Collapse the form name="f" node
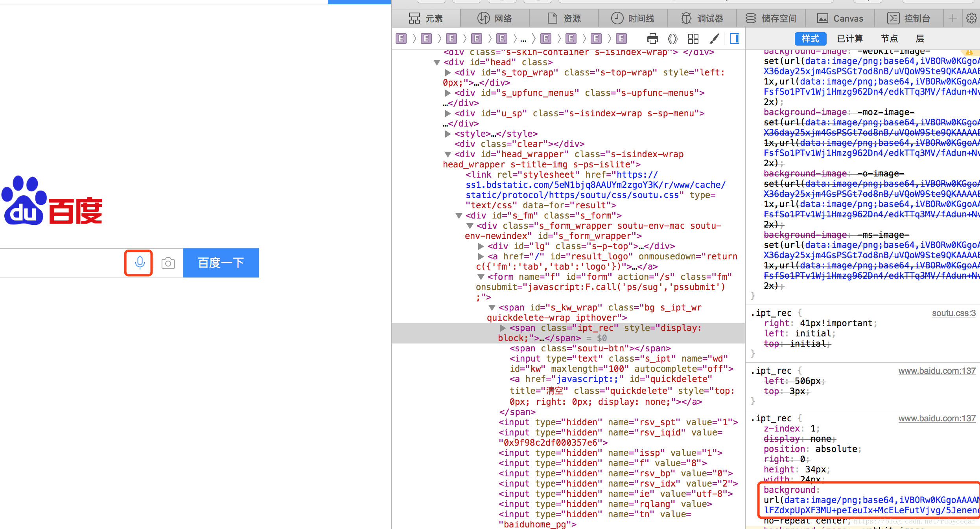The image size is (980, 529). pos(481,277)
